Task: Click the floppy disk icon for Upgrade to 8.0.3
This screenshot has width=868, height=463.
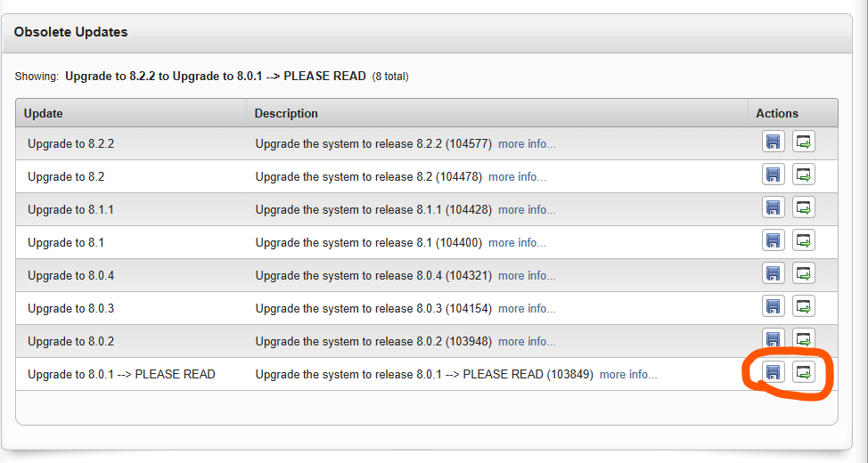Action: pos(774,307)
